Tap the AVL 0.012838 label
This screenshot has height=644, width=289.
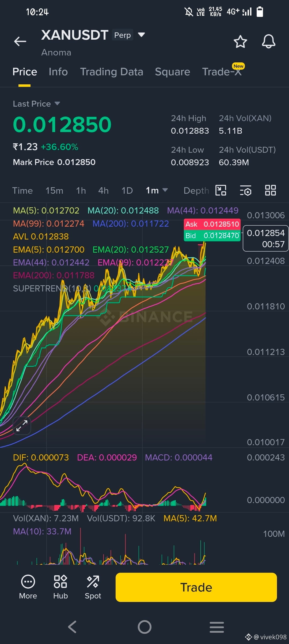[x=41, y=237]
